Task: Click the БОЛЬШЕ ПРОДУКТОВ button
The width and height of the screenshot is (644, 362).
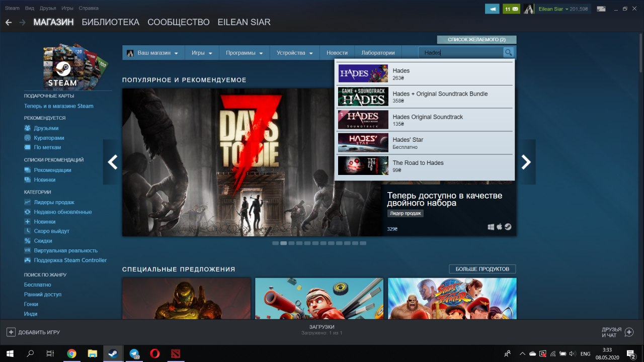Action: (x=482, y=269)
